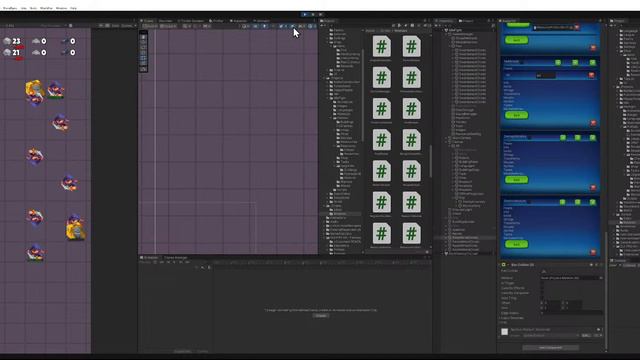Viewport: 640px width, 360px height.
Task: Click the green Add button in the bottom blue panel
Action: pos(516,244)
